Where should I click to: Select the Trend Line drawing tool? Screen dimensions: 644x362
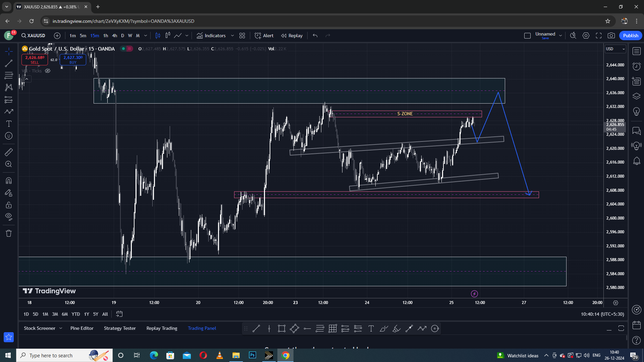click(9, 63)
